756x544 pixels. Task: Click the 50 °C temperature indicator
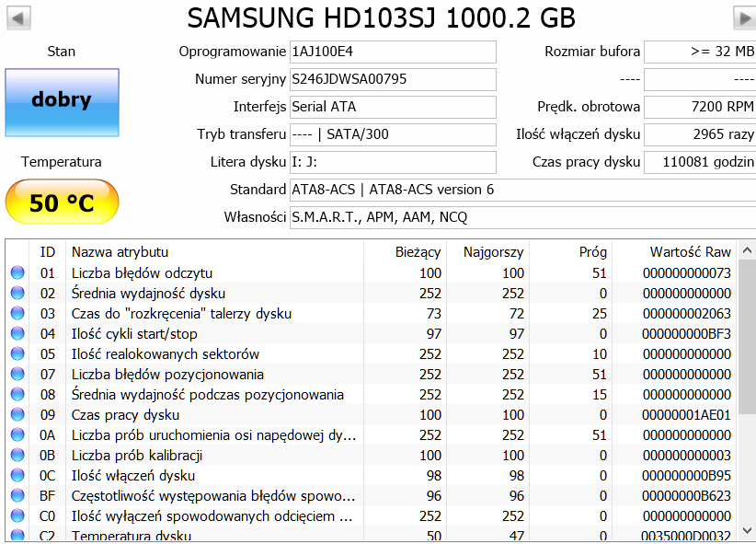(62, 203)
